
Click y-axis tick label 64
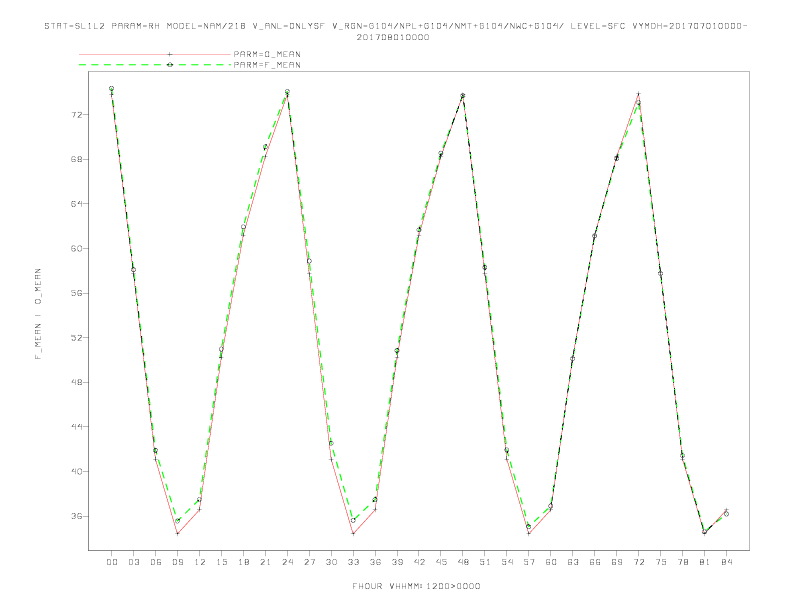[77, 204]
